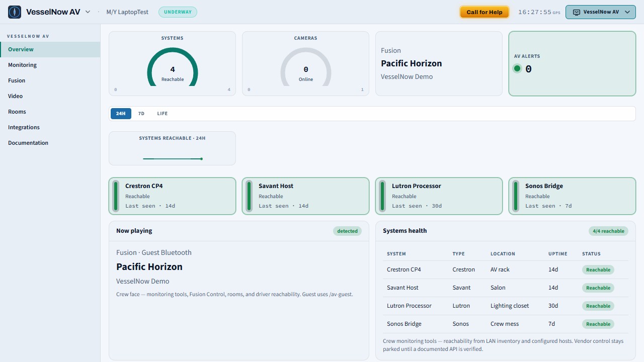The image size is (644, 362).
Task: Click the Lutron Processor green status indicator
Action: point(382,196)
